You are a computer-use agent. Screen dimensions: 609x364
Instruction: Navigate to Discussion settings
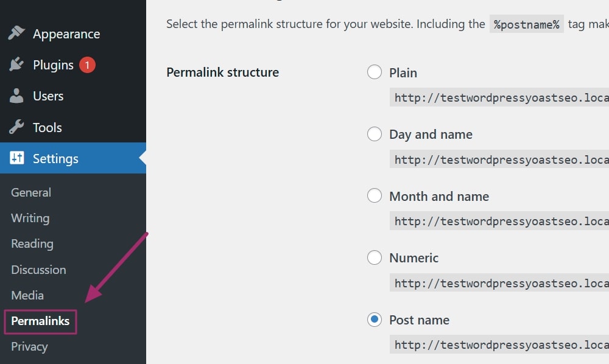point(38,269)
